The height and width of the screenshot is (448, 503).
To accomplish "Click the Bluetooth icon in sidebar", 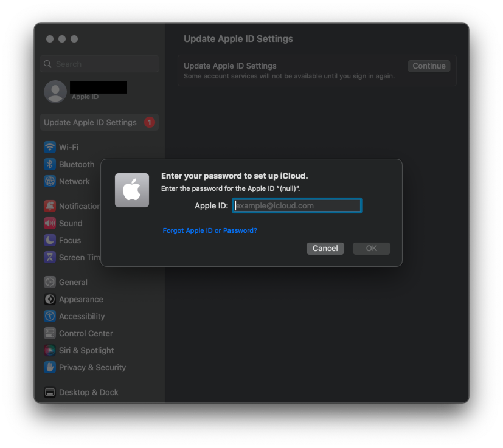I will point(49,164).
